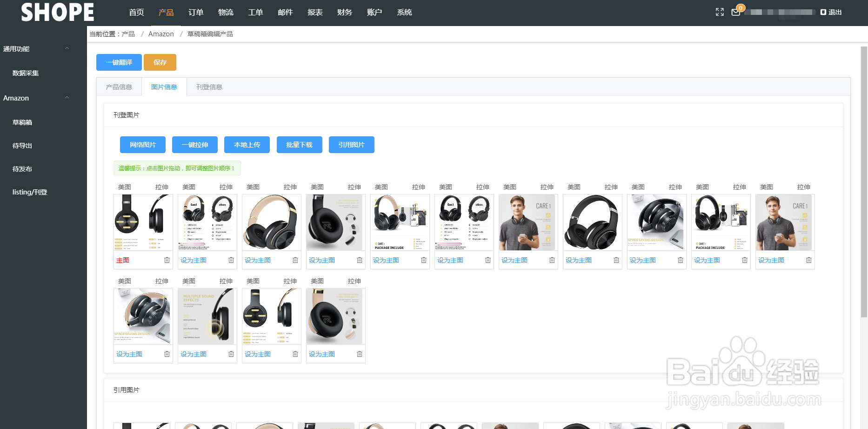868x429 pixels.
Task: Click trash icon of fourth image in first row
Action: pos(360,260)
